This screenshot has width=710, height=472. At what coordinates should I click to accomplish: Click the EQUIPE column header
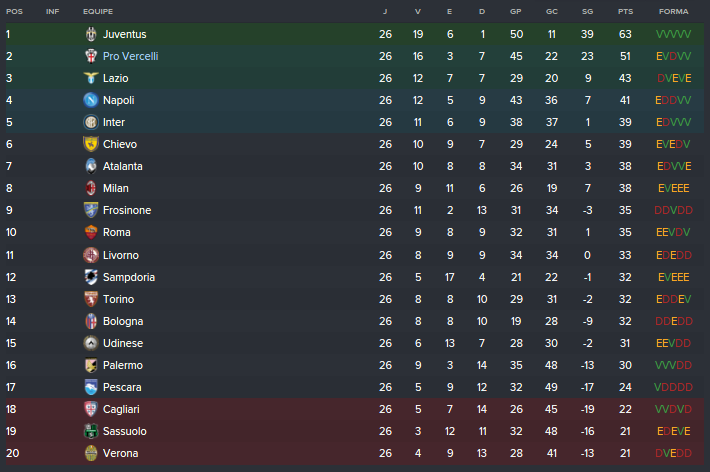[x=98, y=11]
